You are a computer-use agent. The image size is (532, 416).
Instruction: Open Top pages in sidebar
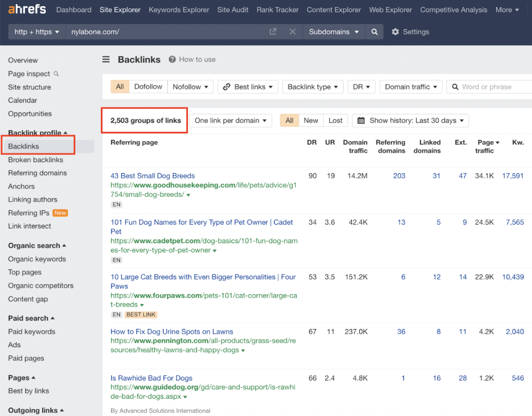(25, 272)
